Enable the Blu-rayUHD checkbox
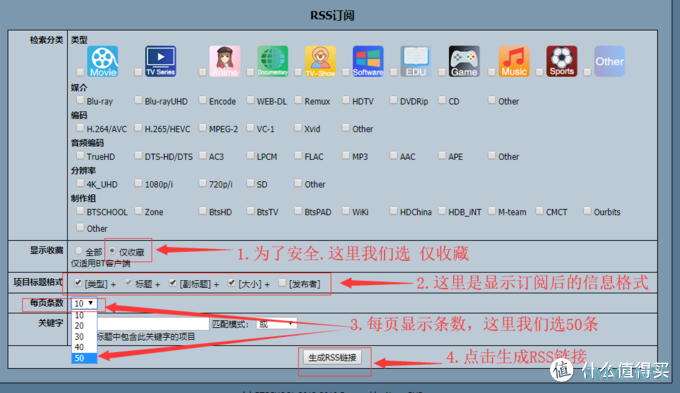The width and height of the screenshot is (680, 393). [x=138, y=100]
